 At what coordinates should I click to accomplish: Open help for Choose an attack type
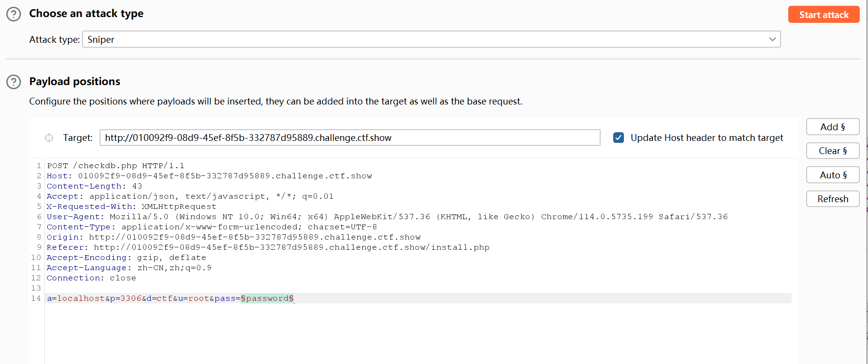14,14
